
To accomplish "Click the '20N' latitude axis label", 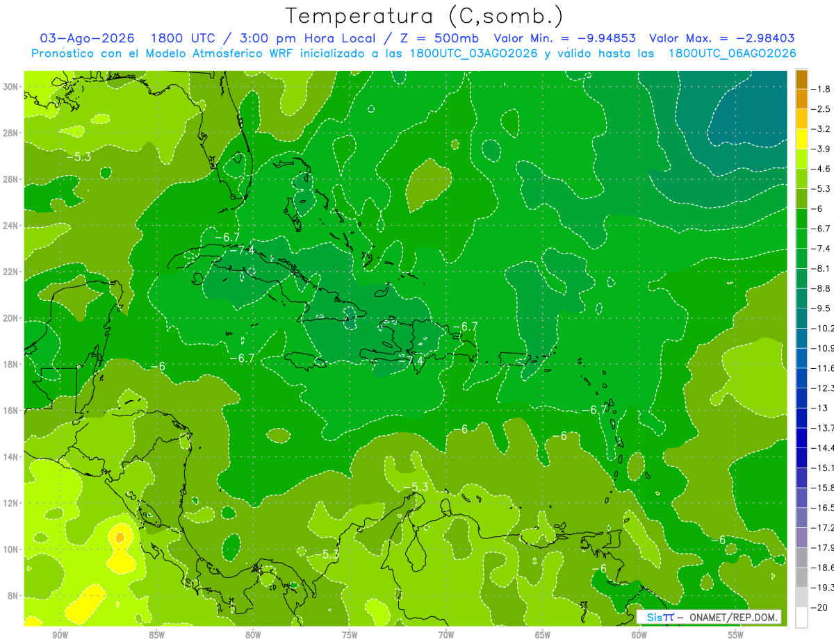I will pos(11,318).
